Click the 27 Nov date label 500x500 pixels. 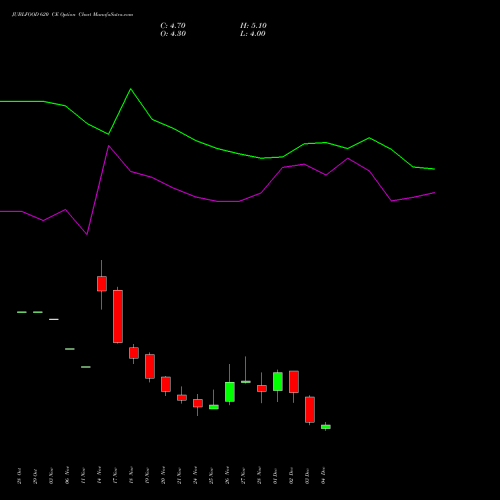[x=243, y=476]
